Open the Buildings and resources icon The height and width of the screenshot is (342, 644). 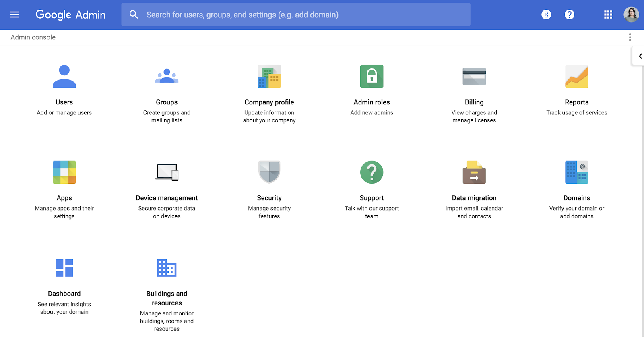point(167,268)
